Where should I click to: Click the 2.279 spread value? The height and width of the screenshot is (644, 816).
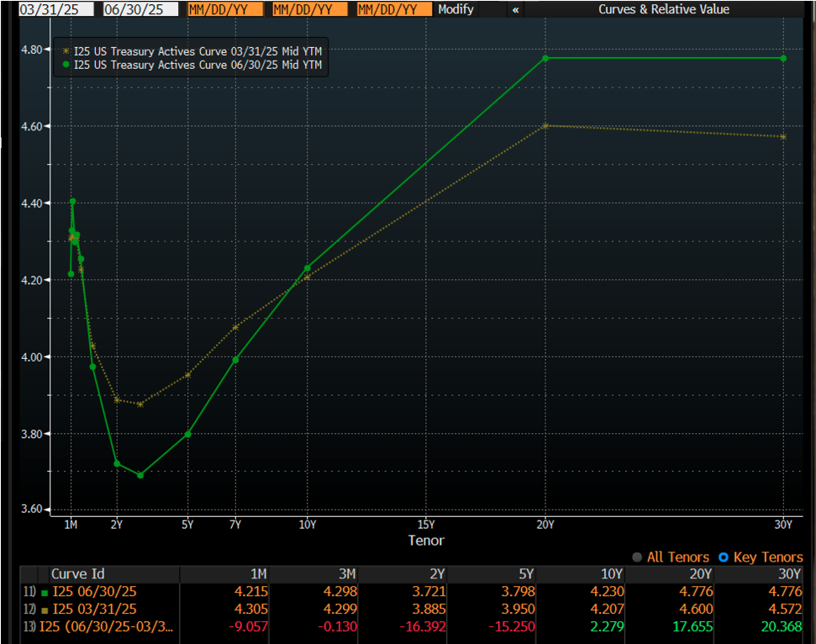pyautogui.click(x=608, y=626)
